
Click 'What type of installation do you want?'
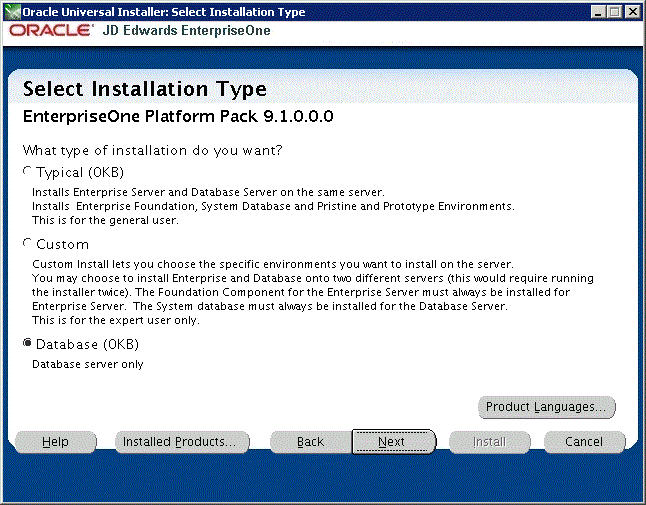152,151
